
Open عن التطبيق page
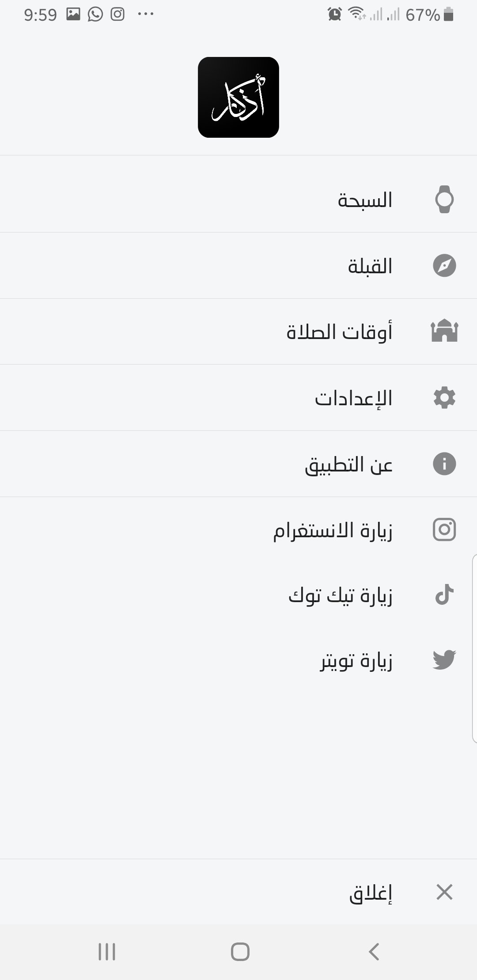coord(349,464)
